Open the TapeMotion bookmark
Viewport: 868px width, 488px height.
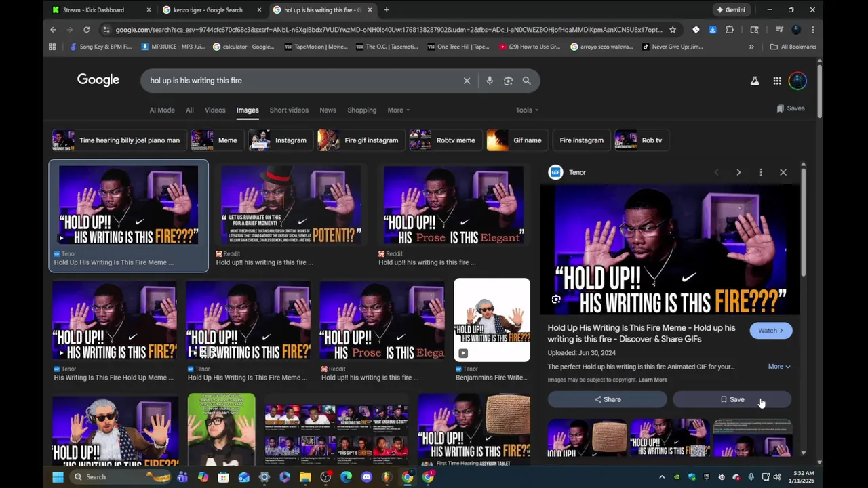(316, 47)
